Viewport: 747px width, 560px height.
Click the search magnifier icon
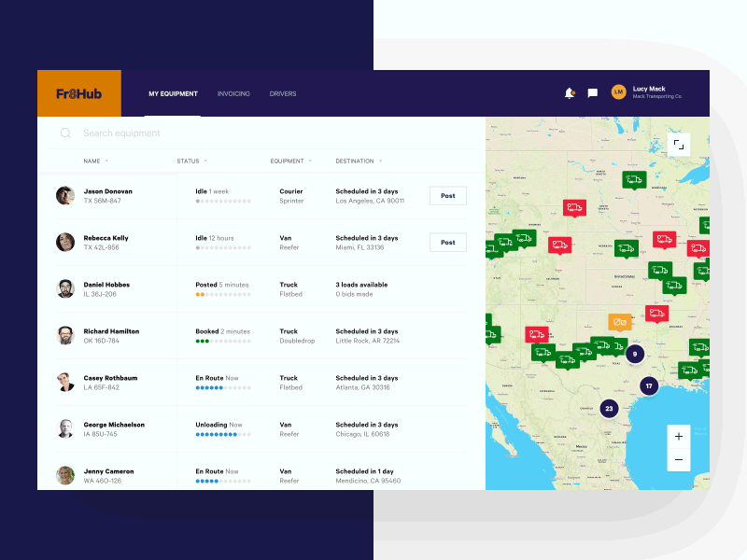pyautogui.click(x=65, y=133)
